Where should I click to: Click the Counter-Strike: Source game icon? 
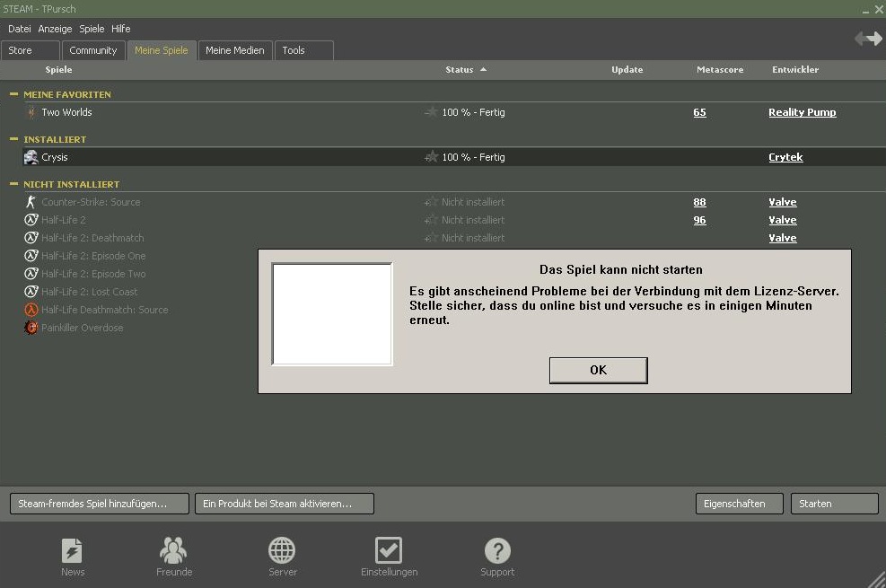pyautogui.click(x=31, y=202)
